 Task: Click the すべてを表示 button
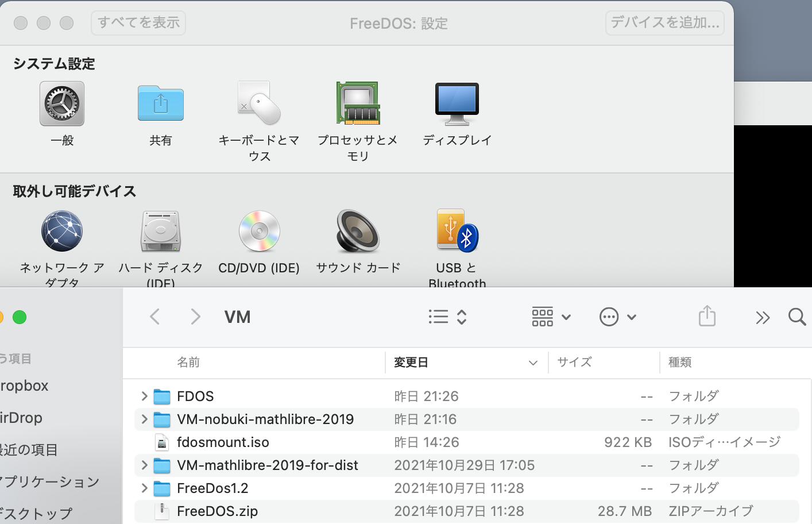click(138, 23)
